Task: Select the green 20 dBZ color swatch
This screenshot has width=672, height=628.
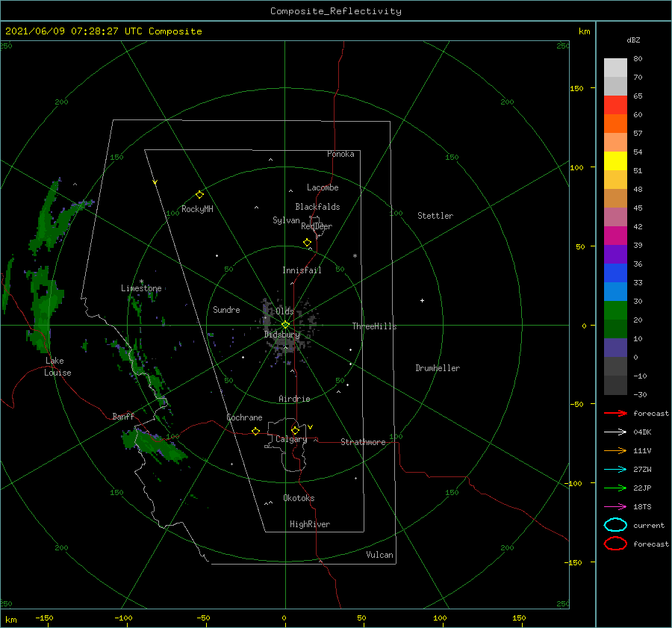Action: point(615,310)
